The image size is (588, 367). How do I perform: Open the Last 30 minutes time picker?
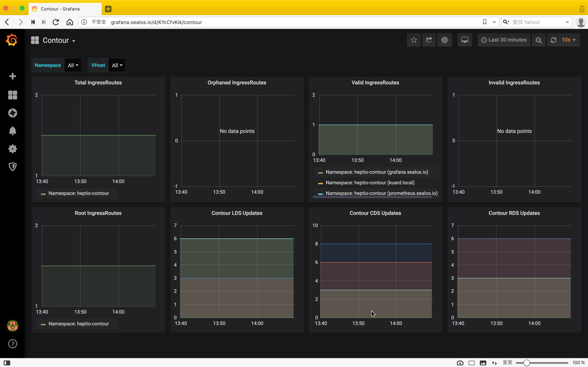[504, 40]
